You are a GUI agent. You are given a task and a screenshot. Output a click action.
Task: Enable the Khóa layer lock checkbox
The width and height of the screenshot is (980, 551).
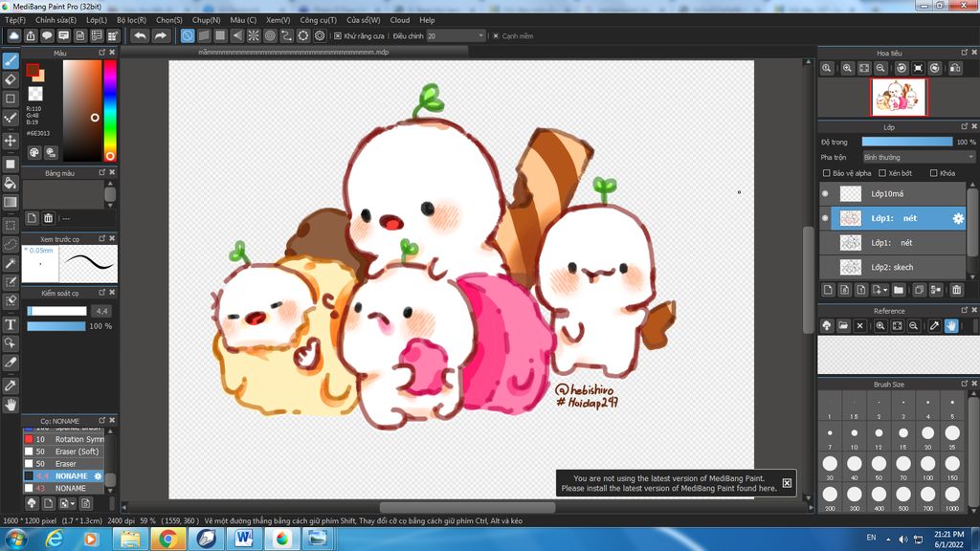coord(933,173)
